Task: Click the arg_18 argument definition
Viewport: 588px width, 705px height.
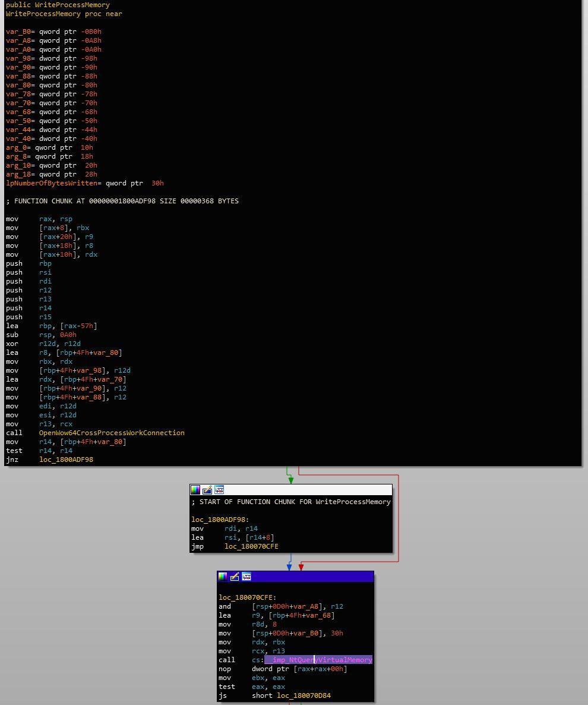Action: (x=52, y=174)
